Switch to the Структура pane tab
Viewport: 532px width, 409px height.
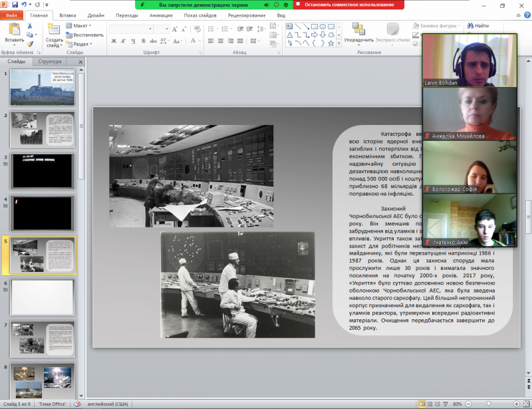tap(49, 61)
